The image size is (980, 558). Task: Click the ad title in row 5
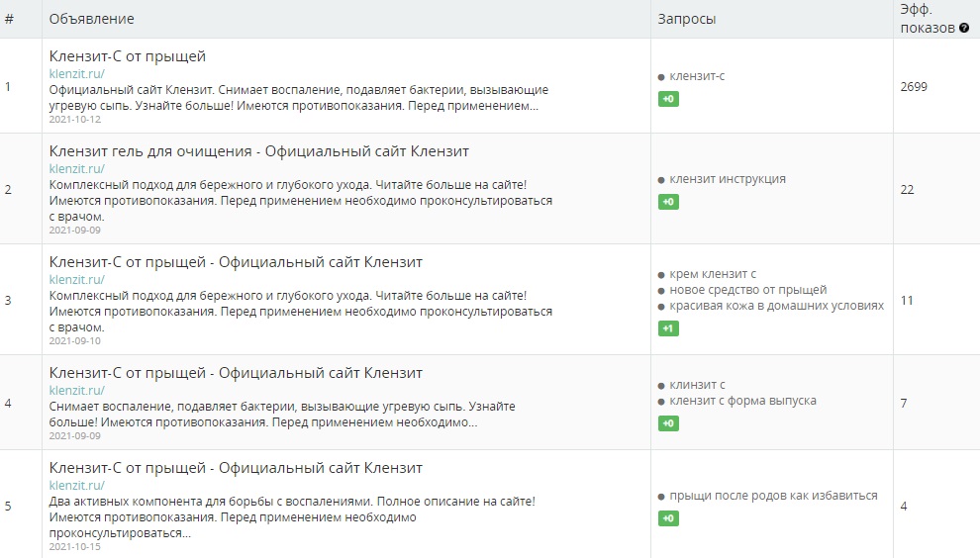(236, 467)
